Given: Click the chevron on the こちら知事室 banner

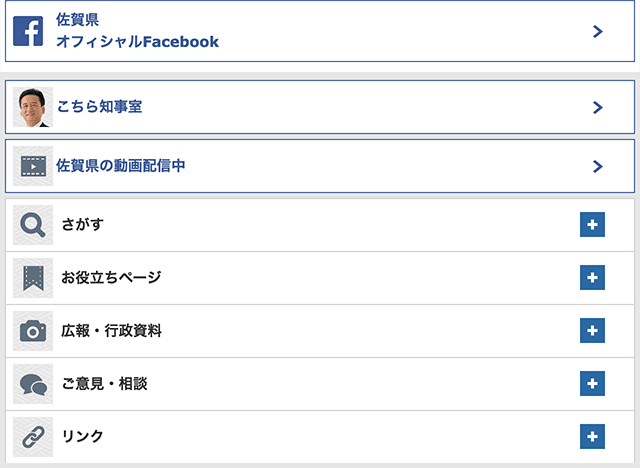Looking at the screenshot, I should pyautogui.click(x=598, y=107).
